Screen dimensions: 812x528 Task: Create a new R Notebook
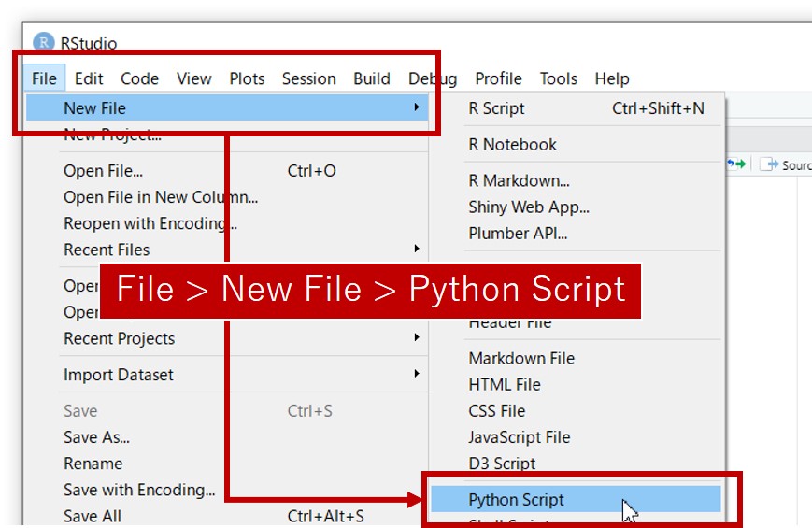point(512,144)
